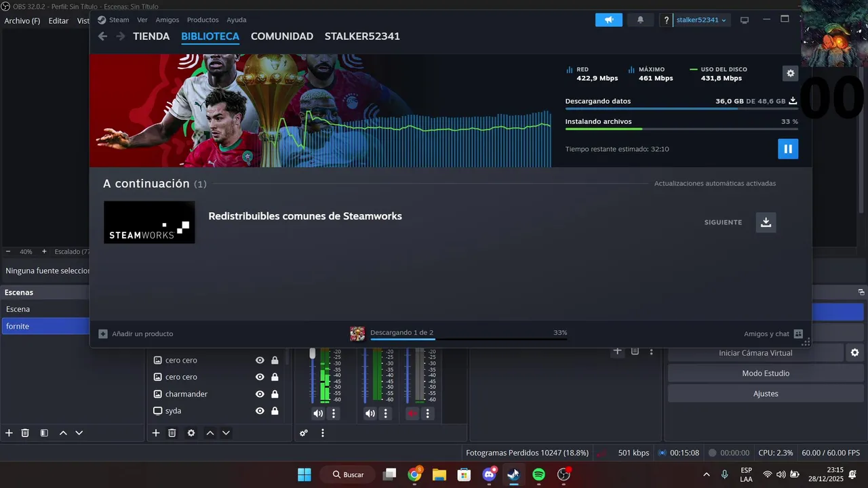Click Steamworks redistributables thumbnail
The height and width of the screenshot is (488, 868).
[x=149, y=222]
